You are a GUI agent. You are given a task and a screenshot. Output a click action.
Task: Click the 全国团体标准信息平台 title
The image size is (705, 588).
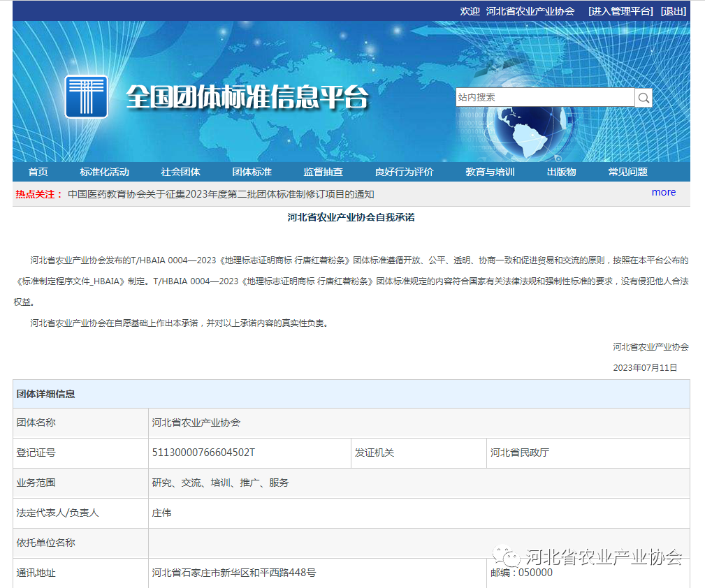coord(247,96)
